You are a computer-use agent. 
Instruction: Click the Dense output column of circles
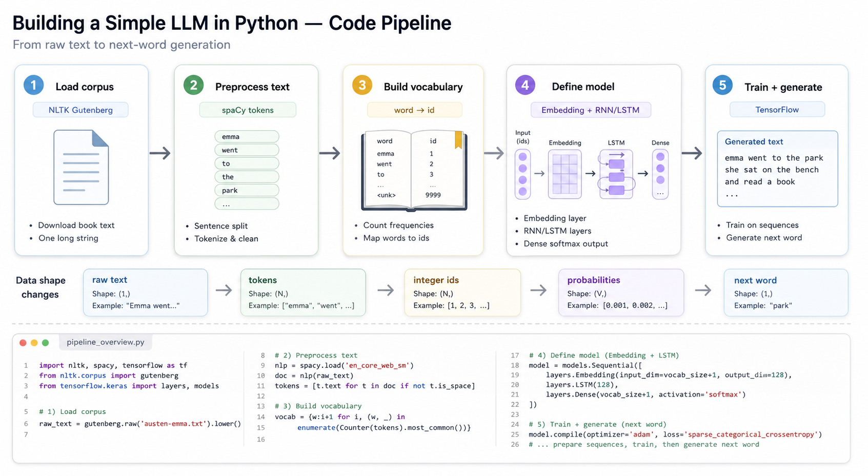[660, 174]
